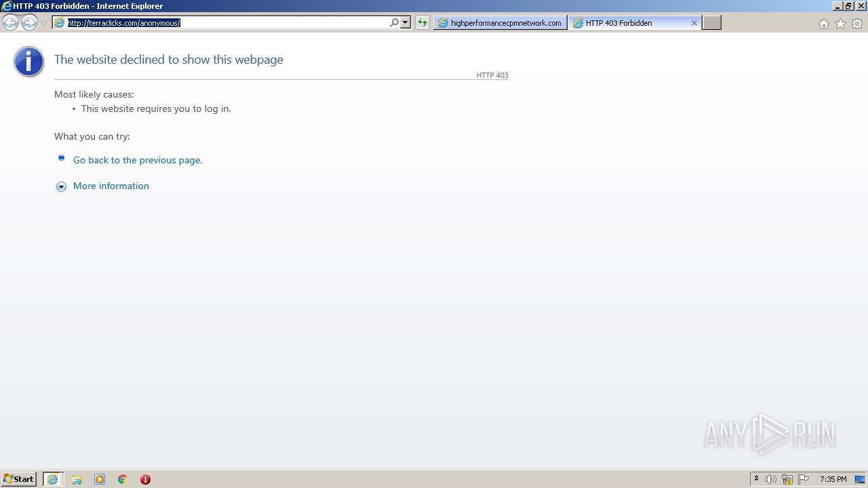Open Action Center flag tray icon

point(804,479)
